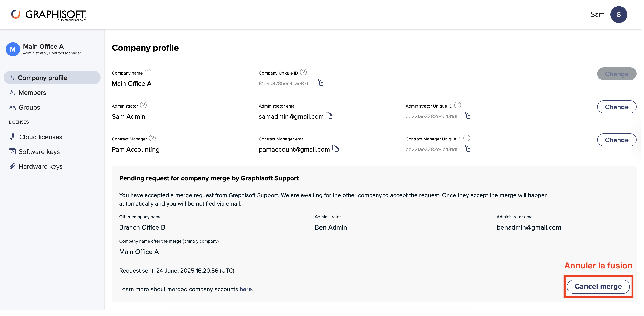The image size is (644, 316).
Task: Copy the contract manager email pamaccount@gmail.com
Action: pos(335,148)
